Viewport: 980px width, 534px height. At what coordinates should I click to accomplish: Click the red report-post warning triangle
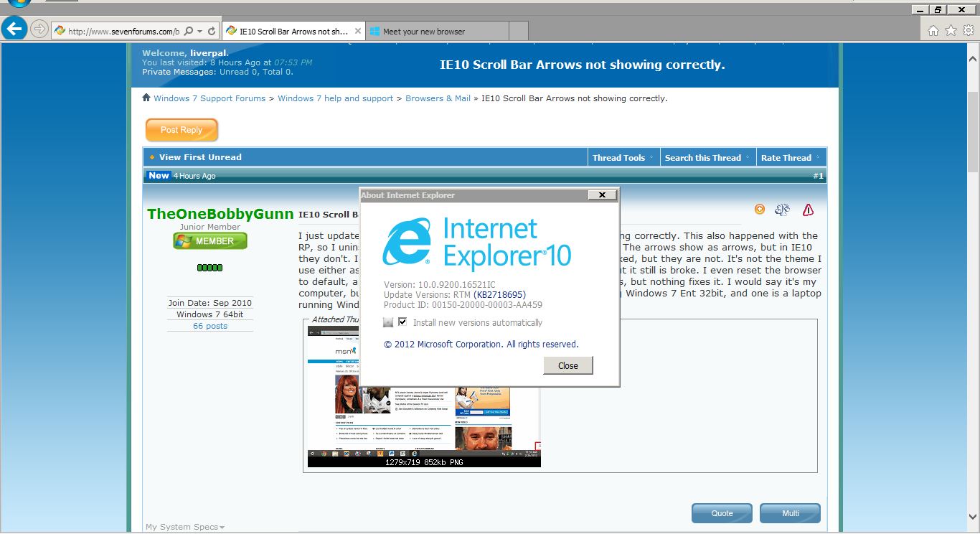click(x=809, y=210)
